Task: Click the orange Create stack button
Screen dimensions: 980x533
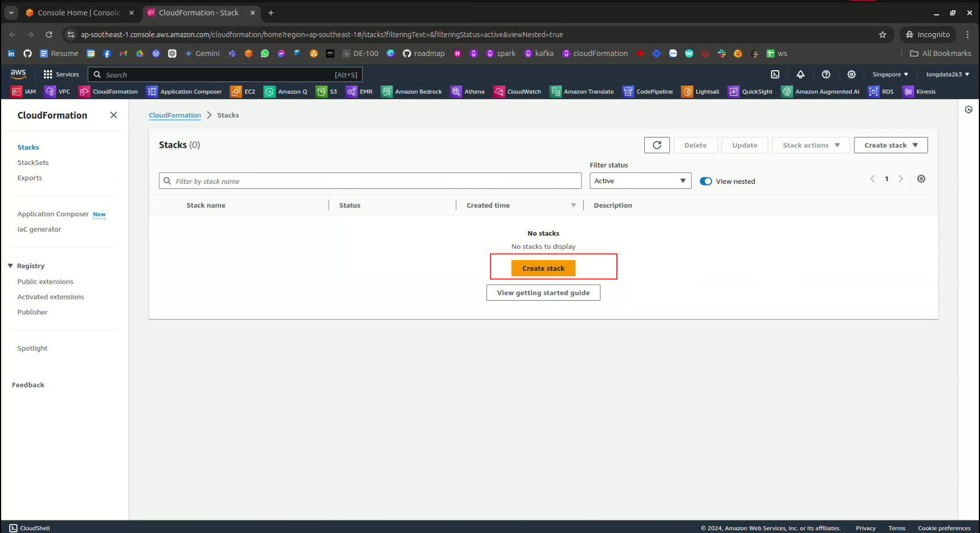Action: point(543,268)
